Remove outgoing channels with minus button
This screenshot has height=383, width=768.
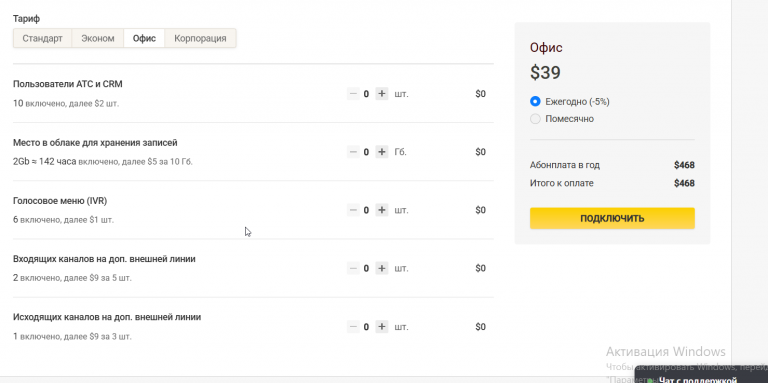coord(353,327)
